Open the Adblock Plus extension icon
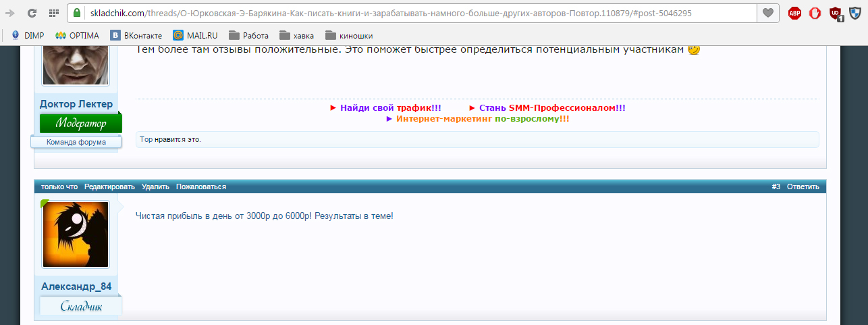The height and width of the screenshot is (325, 868). click(794, 13)
